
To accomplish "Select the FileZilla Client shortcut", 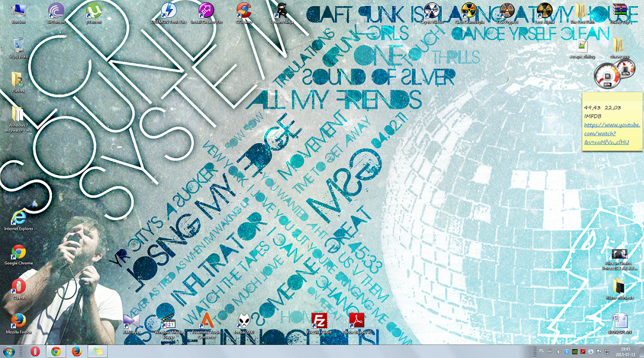I will pos(319,324).
